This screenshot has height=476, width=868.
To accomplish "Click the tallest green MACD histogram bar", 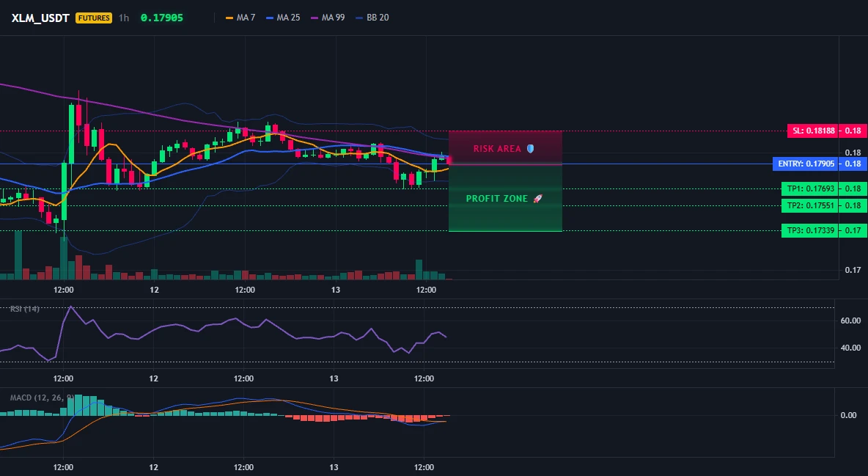I will 78,405.
